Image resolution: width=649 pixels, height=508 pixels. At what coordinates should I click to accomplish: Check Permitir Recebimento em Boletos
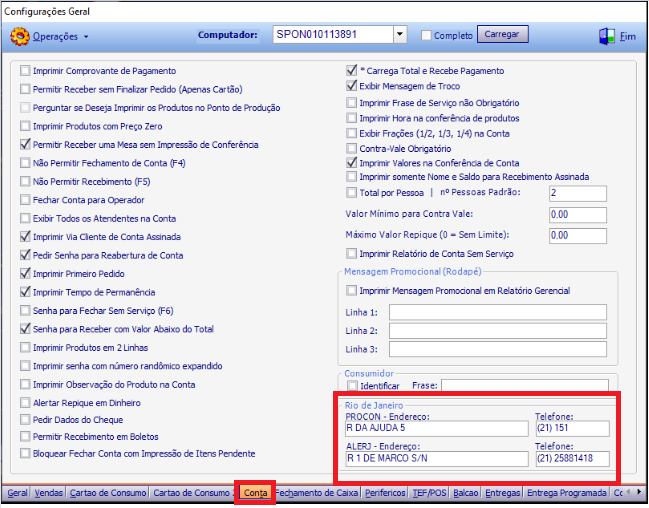[x=25, y=436]
